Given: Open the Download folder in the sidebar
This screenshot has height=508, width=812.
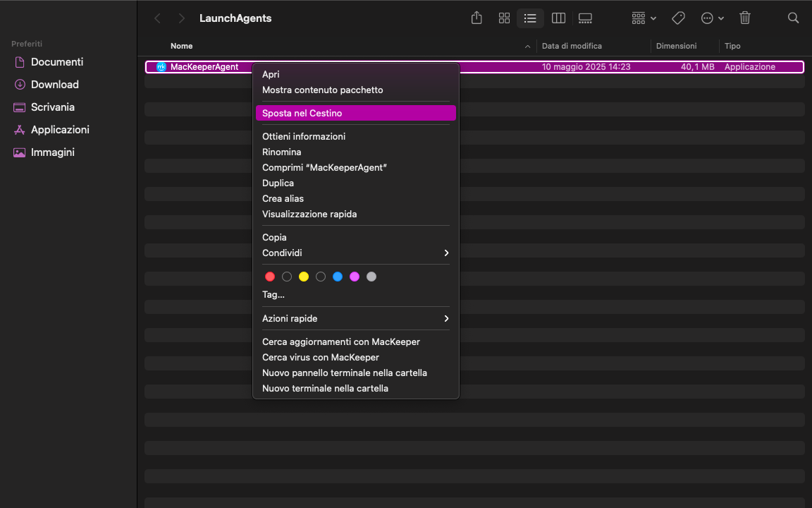Looking at the screenshot, I should pyautogui.click(x=54, y=84).
